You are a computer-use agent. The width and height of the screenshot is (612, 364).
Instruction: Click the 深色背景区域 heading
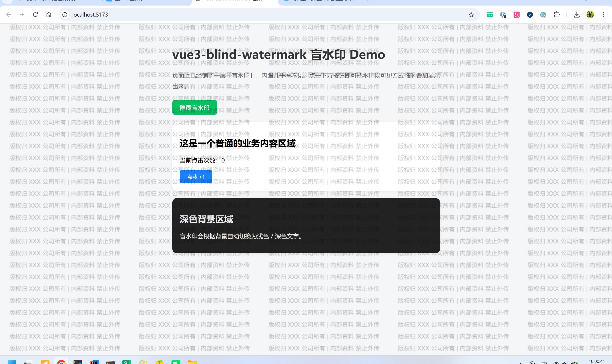point(206,219)
